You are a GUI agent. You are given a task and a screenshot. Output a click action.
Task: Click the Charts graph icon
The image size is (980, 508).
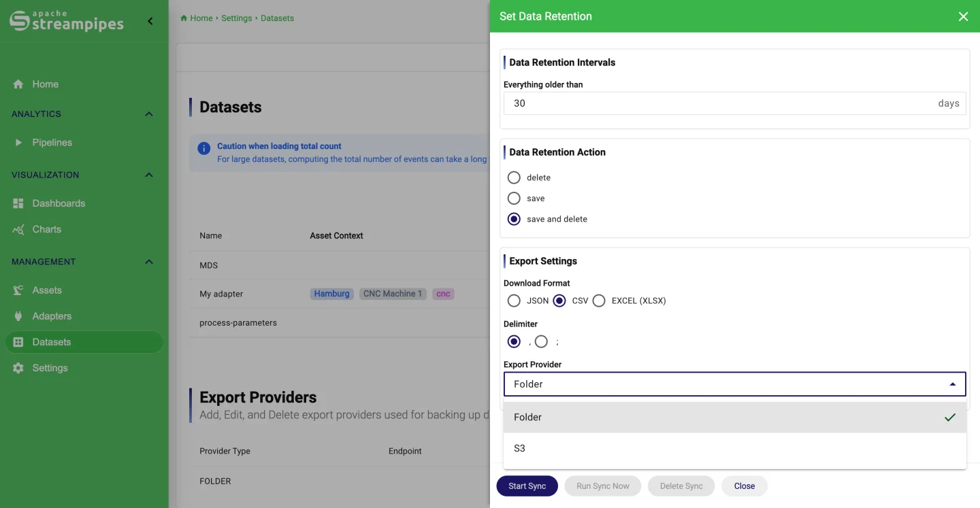(x=18, y=229)
